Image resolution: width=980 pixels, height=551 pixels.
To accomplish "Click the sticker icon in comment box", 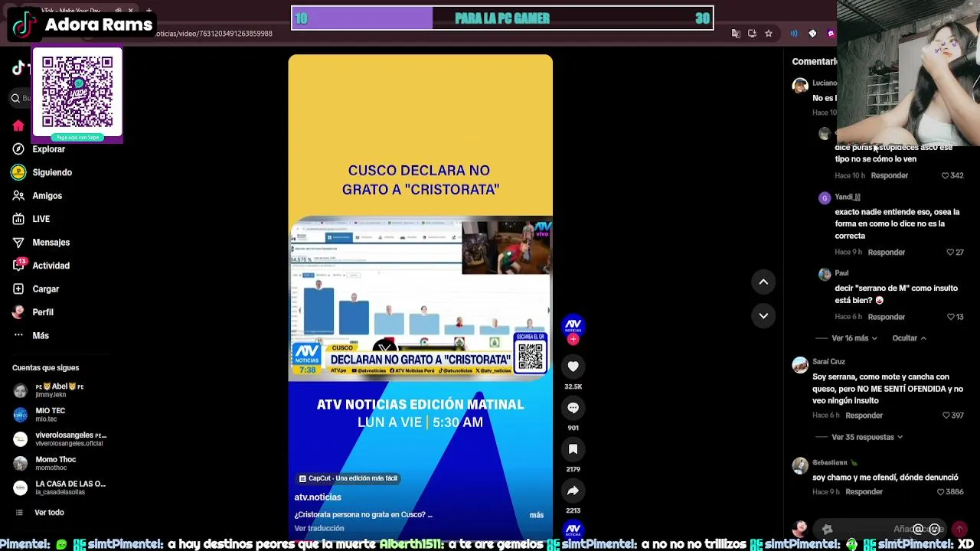I will coord(827,529).
